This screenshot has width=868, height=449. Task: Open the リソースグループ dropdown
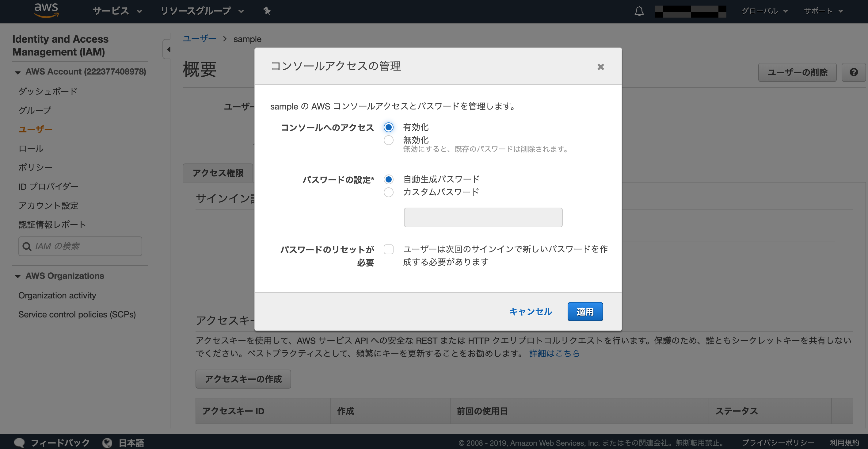[x=201, y=11]
